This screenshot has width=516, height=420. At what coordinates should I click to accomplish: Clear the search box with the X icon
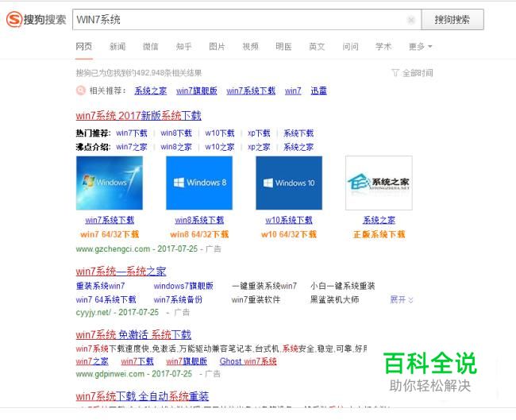click(411, 20)
